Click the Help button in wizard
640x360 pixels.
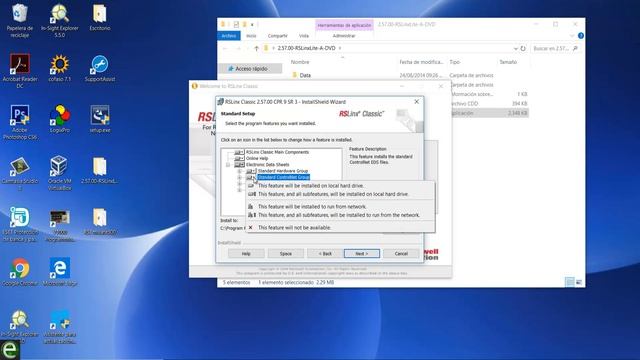pyautogui.click(x=246, y=253)
